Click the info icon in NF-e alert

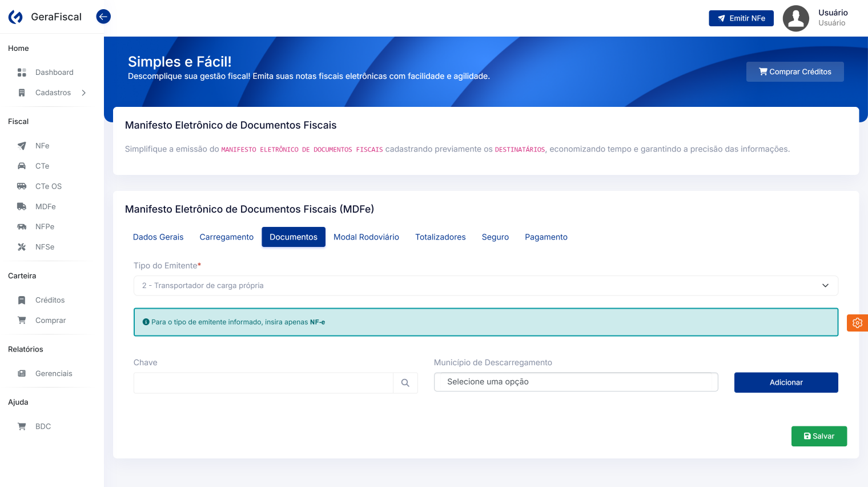click(146, 322)
